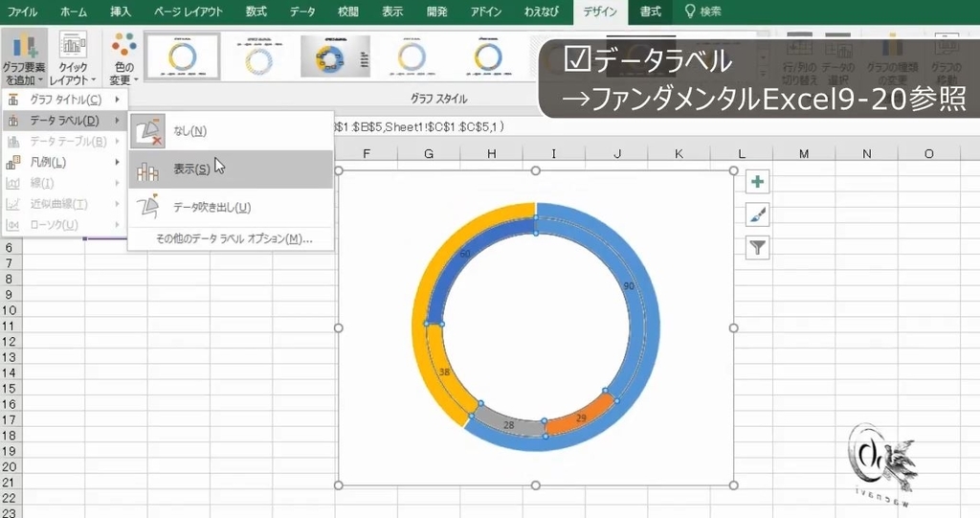
Task: Select column M header
Action: pyautogui.click(x=804, y=153)
